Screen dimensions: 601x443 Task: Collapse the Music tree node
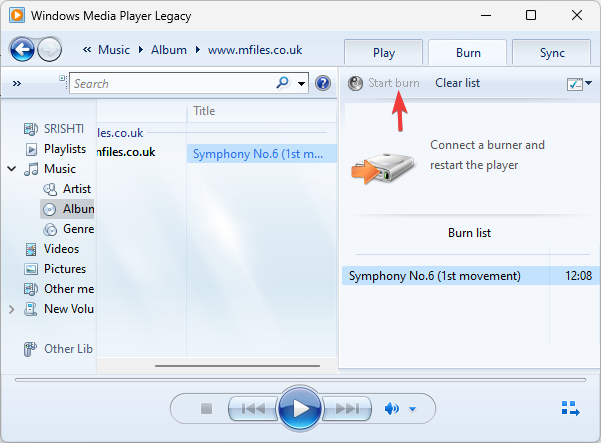12,169
